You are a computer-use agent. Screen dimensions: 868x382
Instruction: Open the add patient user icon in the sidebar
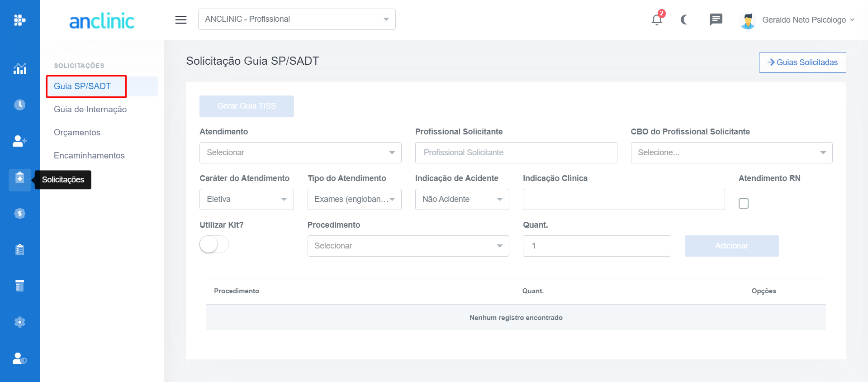[x=19, y=141]
